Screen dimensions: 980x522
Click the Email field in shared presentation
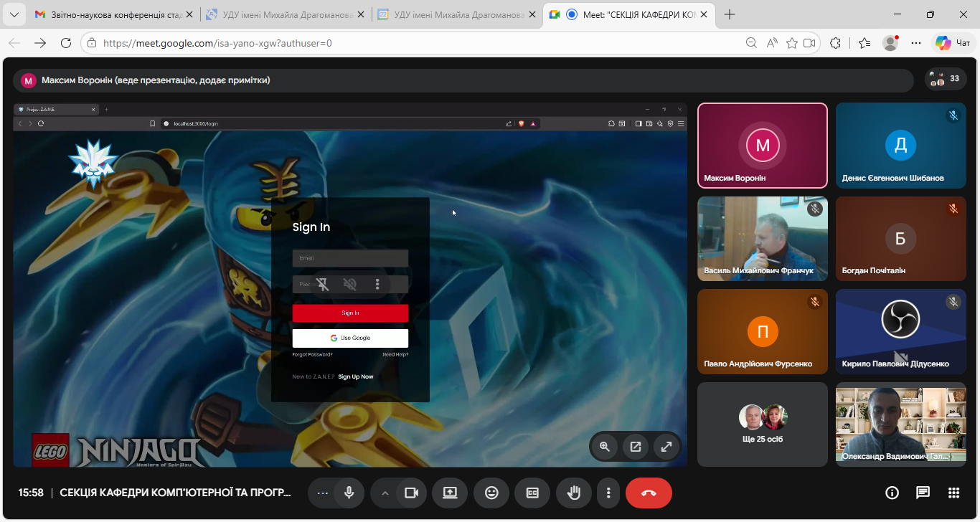coord(350,258)
